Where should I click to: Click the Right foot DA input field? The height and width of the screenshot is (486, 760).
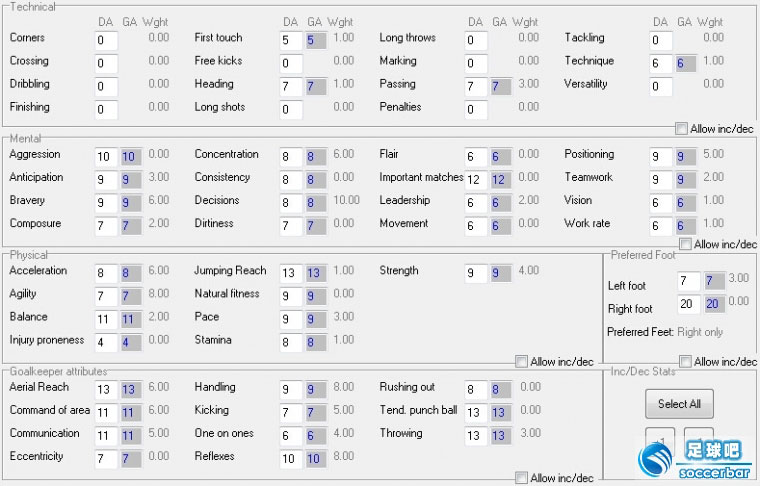(x=689, y=305)
